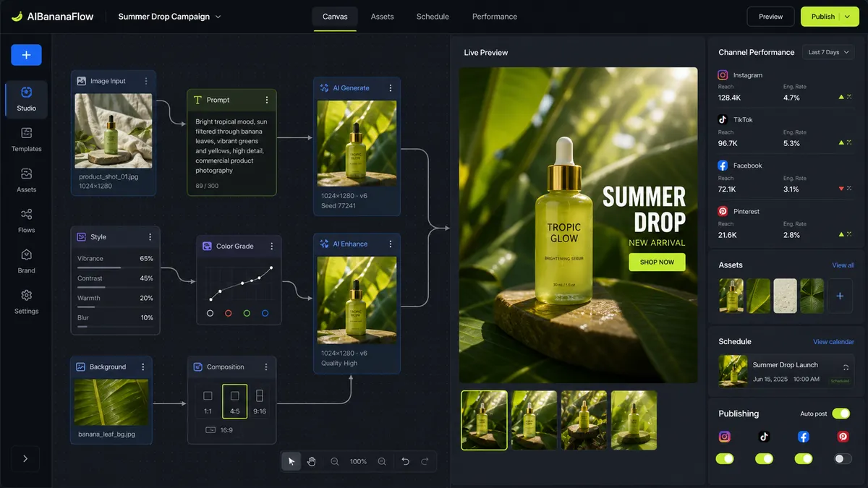Click SHOP NOW in the live preview
868x488 pixels.
coord(657,262)
